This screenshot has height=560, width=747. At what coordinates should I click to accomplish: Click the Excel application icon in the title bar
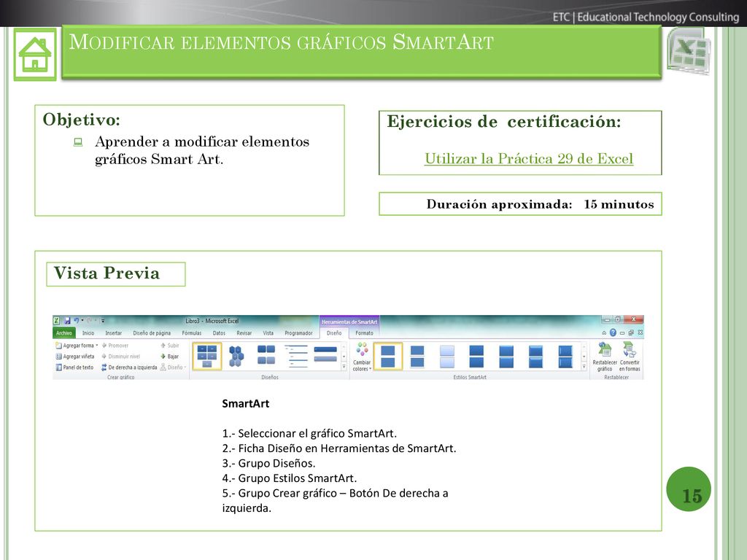point(57,321)
